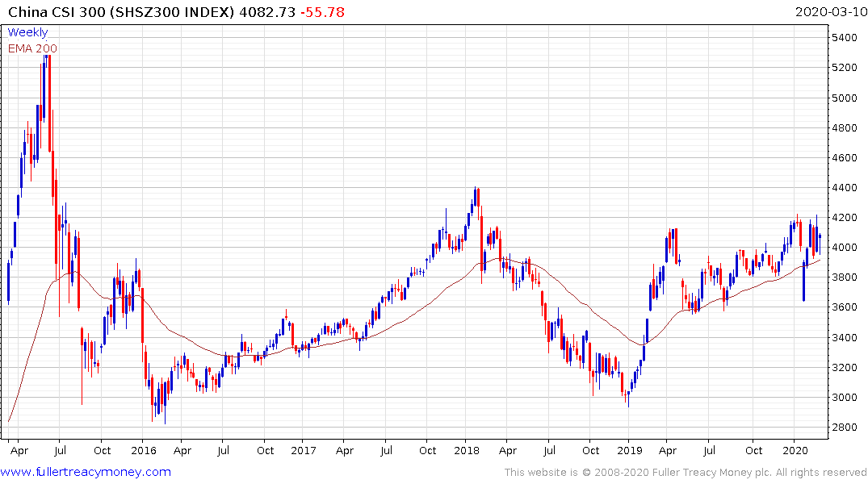The image size is (868, 484).
Task: Click the 3800 price axis label
Action: [x=845, y=277]
